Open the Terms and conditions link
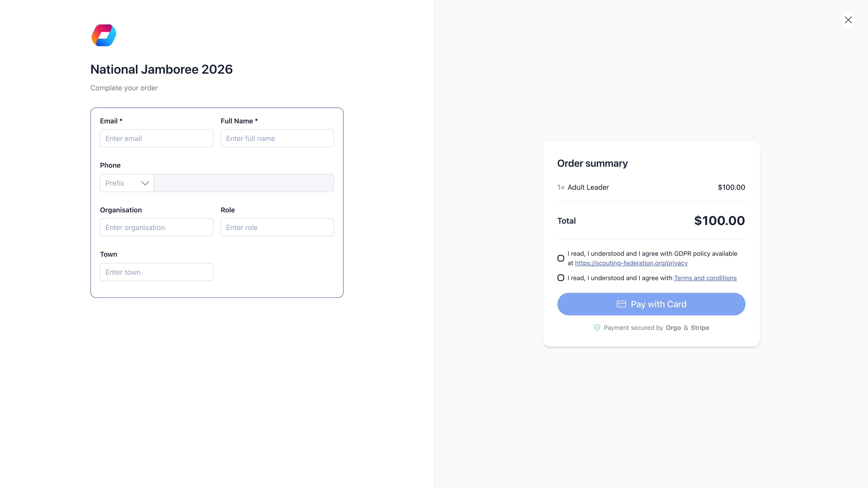The height and width of the screenshot is (488, 868). pos(705,277)
